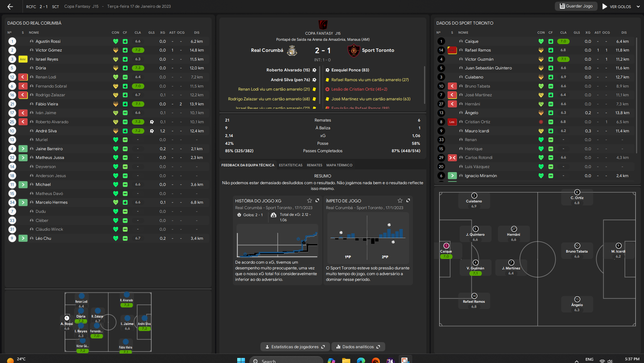This screenshot has width=644, height=363.
Task: Click the back arrow at top left
Action: click(10, 6)
